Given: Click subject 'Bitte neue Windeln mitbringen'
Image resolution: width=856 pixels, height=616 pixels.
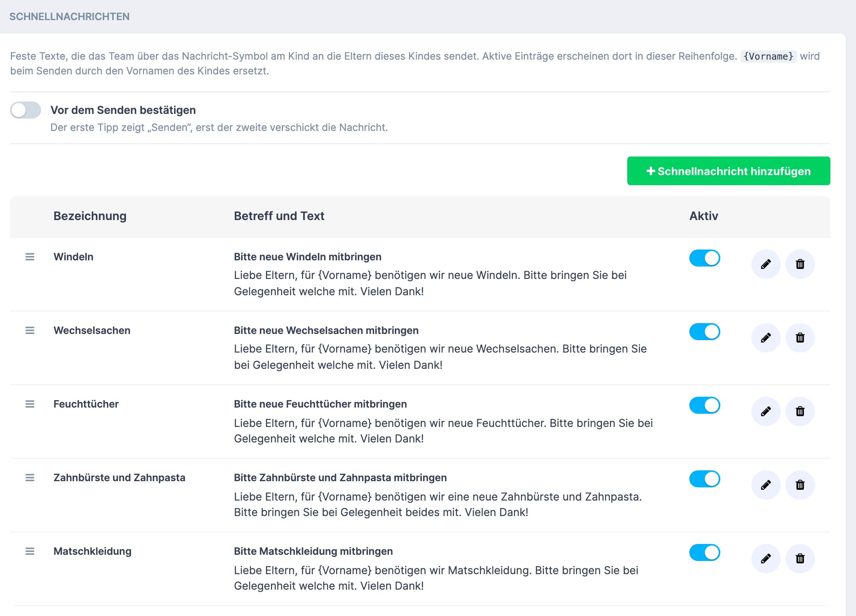Looking at the screenshot, I should coord(307,257).
